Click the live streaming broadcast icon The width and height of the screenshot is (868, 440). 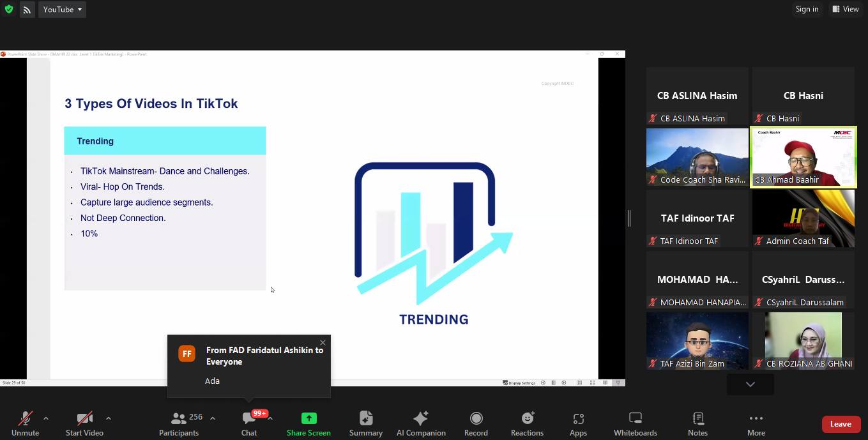coord(27,10)
